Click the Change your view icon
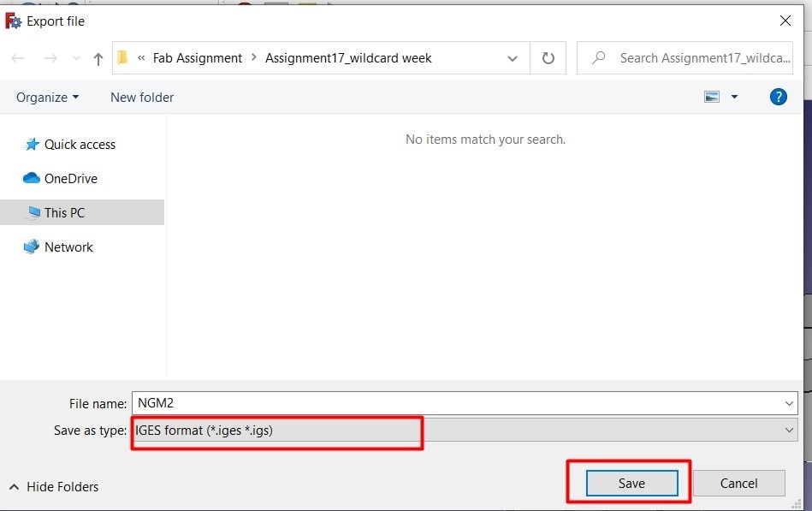The height and width of the screenshot is (511, 812). (x=712, y=97)
